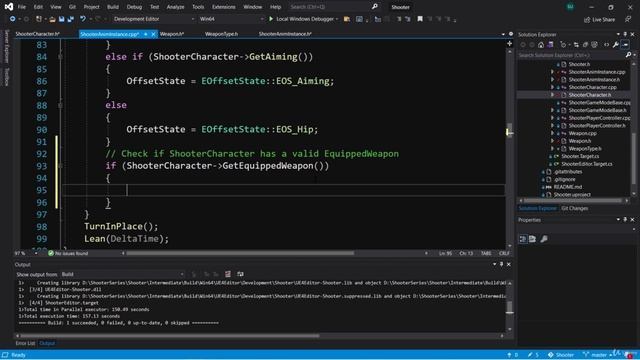This screenshot has height=360, width=640.
Task: Close the Output panel
Action: point(509,264)
